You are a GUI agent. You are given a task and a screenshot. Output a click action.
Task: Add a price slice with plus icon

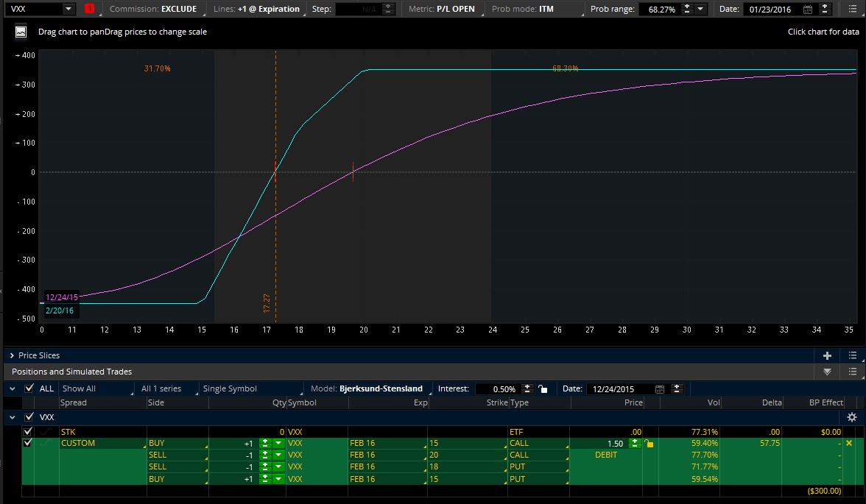tap(827, 355)
